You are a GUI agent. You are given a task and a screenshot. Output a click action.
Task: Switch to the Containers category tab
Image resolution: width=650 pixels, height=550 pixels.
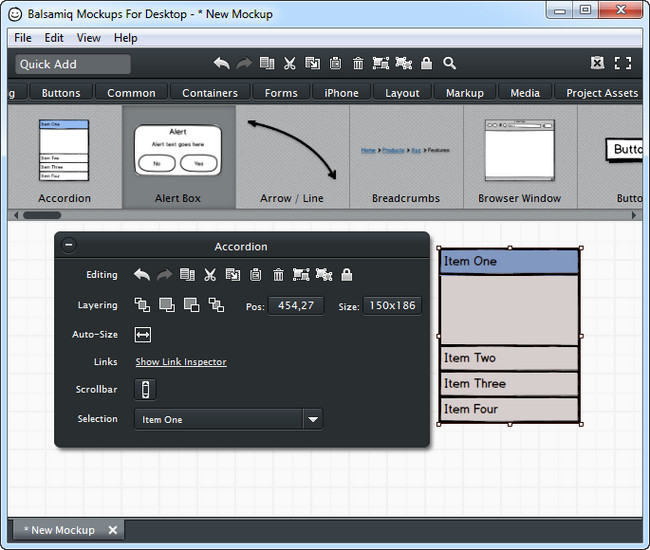(x=210, y=93)
